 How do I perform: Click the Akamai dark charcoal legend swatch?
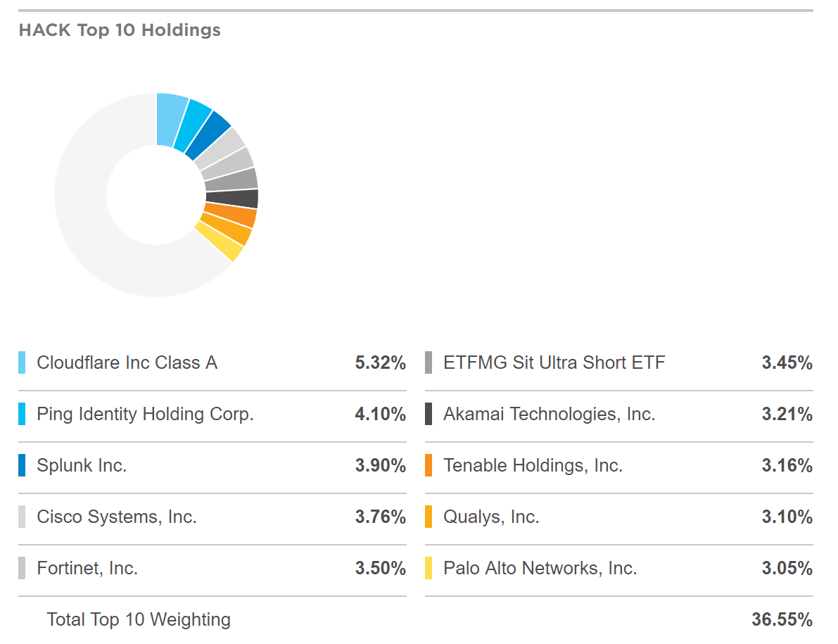tap(428, 414)
